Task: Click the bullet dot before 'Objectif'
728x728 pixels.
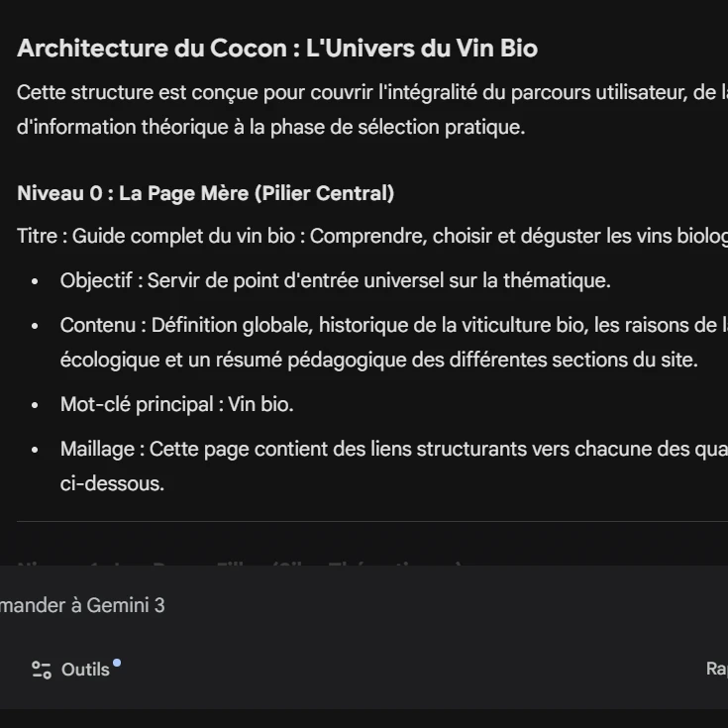Action: 36,281
